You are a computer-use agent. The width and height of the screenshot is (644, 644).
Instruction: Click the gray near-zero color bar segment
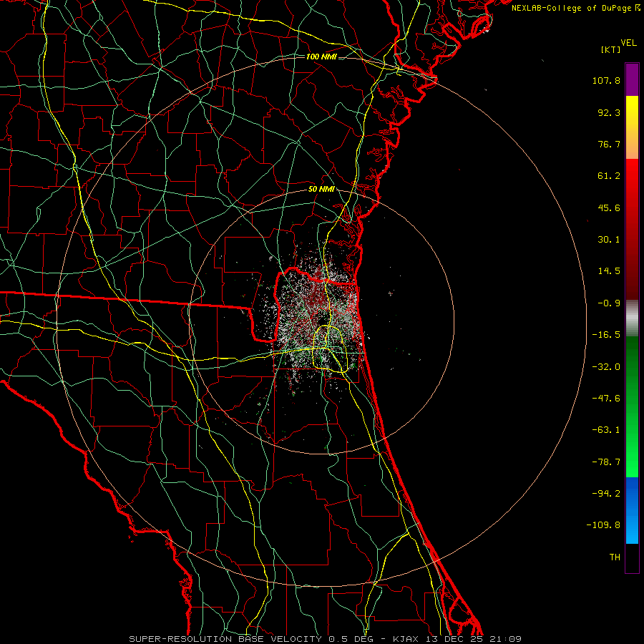coord(632,318)
